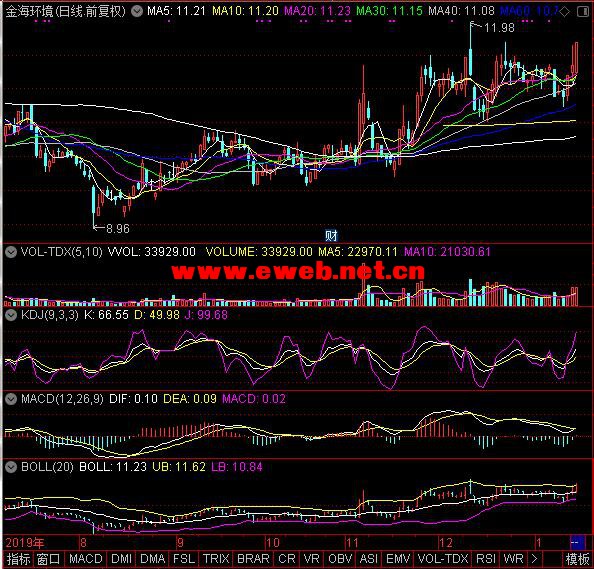Select the MACD indicator tab
This screenshot has height=569, width=594.
click(86, 559)
